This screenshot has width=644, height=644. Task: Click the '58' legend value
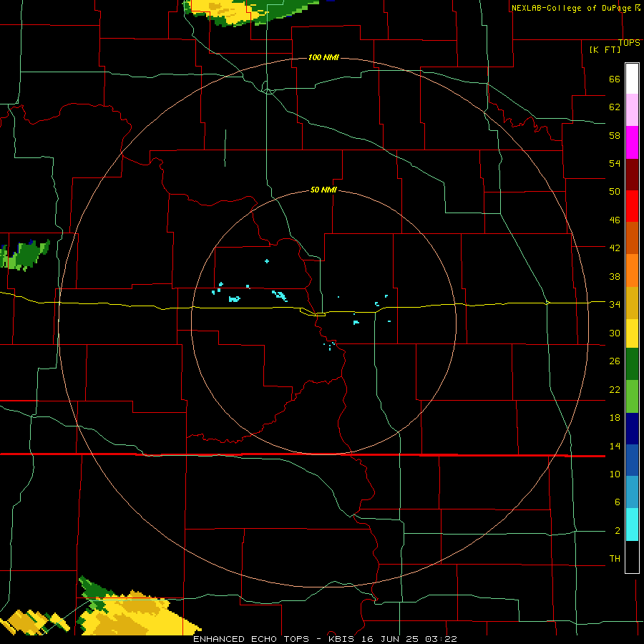pos(615,135)
